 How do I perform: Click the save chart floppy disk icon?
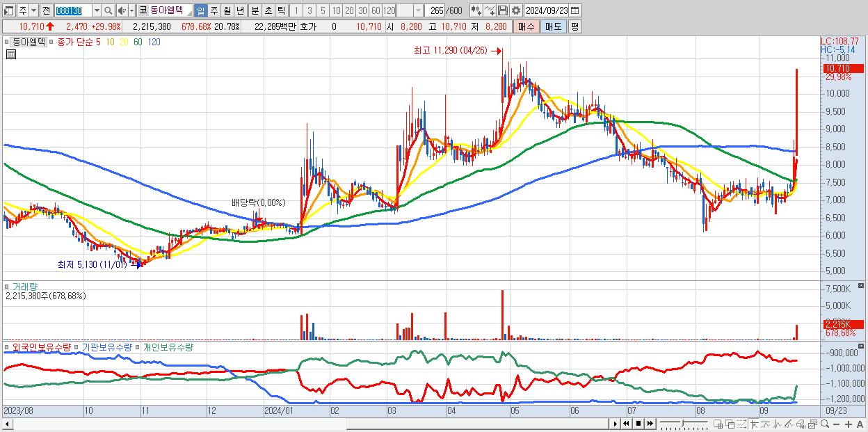tap(502, 10)
